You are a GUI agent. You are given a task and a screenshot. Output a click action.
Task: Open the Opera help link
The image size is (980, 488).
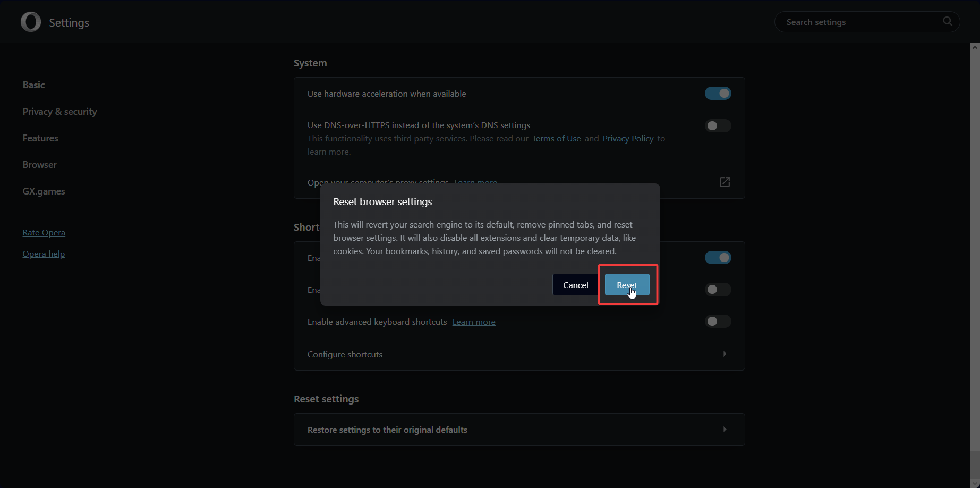pyautogui.click(x=44, y=254)
